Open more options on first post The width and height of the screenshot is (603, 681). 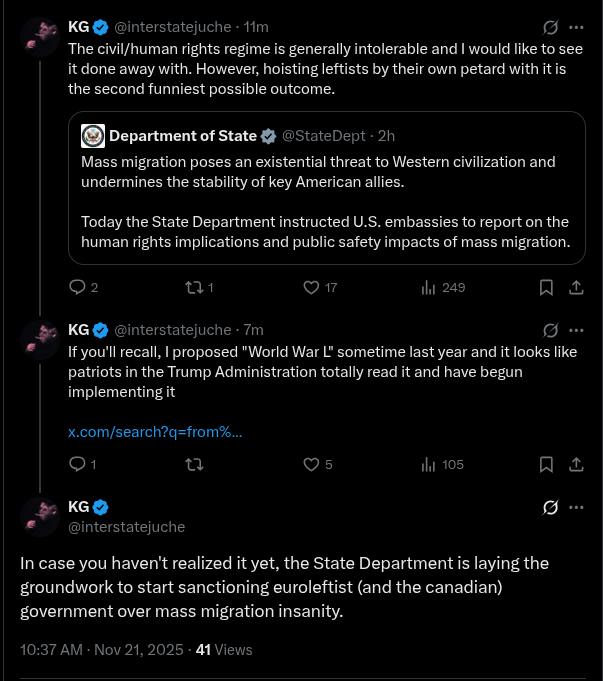click(x=576, y=27)
